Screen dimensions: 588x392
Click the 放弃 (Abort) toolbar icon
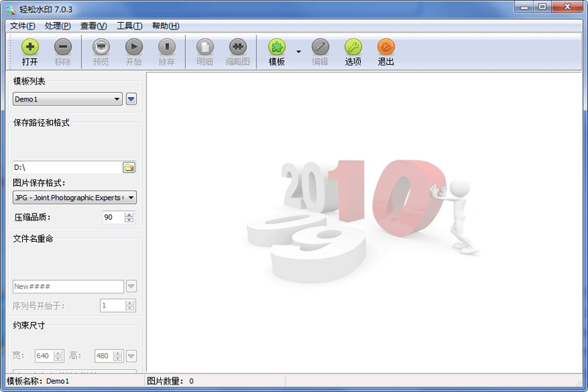(x=167, y=47)
